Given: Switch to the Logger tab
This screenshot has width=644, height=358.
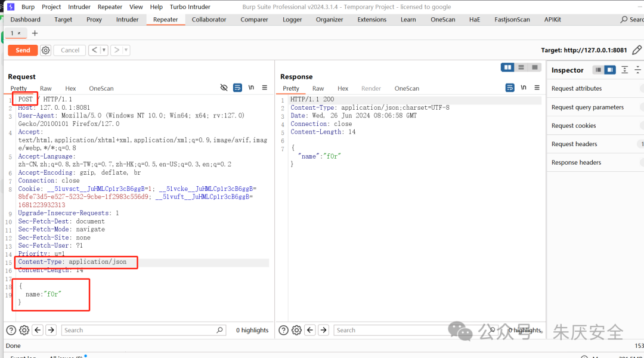Looking at the screenshot, I should (292, 19).
